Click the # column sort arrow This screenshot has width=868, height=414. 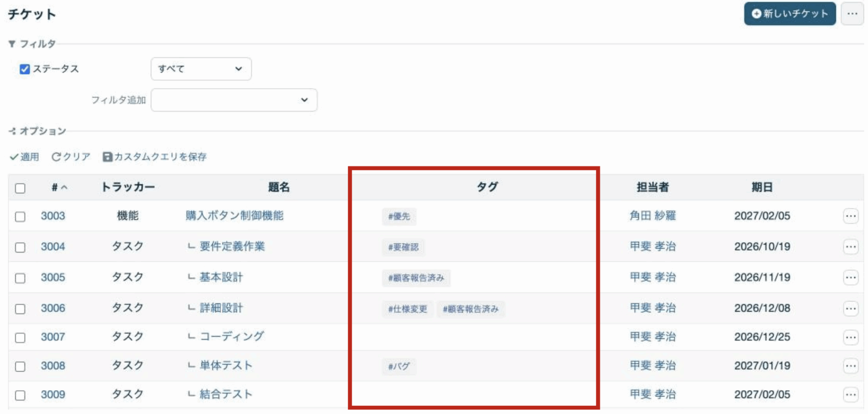click(x=64, y=188)
